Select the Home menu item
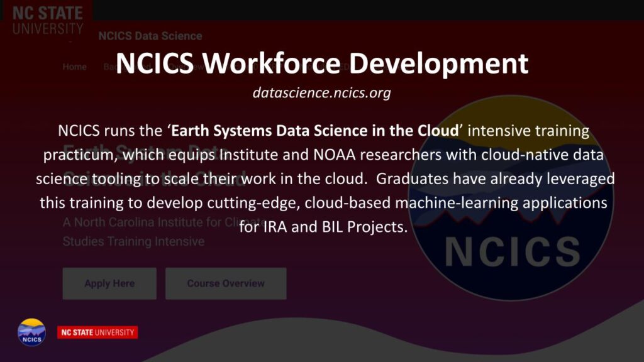 click(74, 67)
